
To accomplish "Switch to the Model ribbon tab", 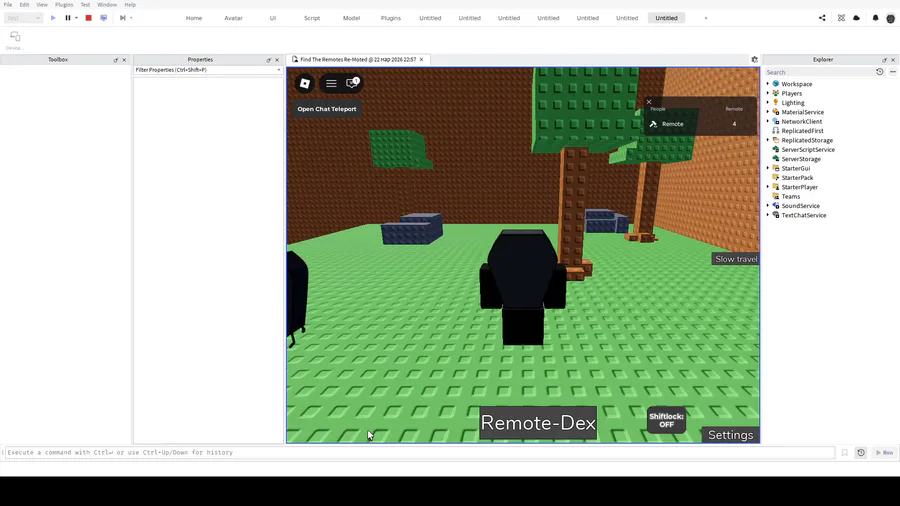I will click(351, 18).
